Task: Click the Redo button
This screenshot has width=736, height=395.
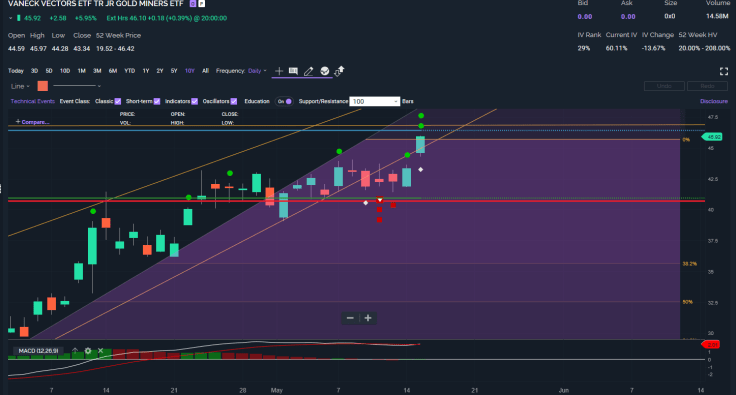Action: click(x=707, y=86)
